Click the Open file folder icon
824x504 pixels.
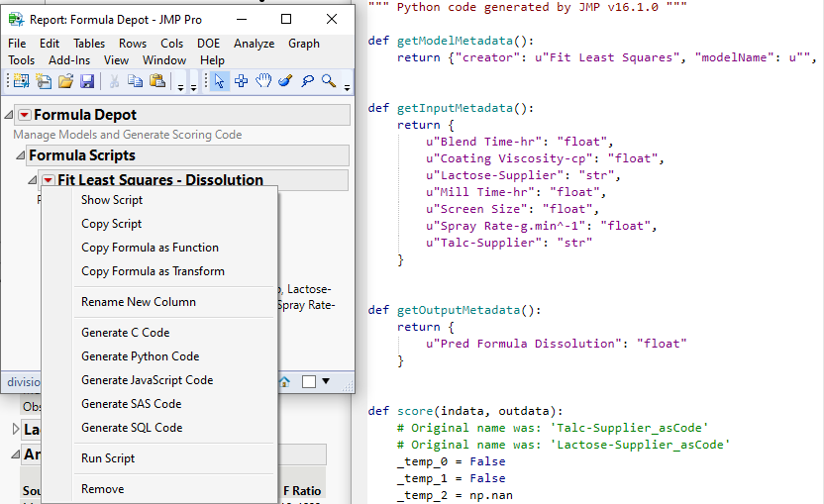[65, 81]
